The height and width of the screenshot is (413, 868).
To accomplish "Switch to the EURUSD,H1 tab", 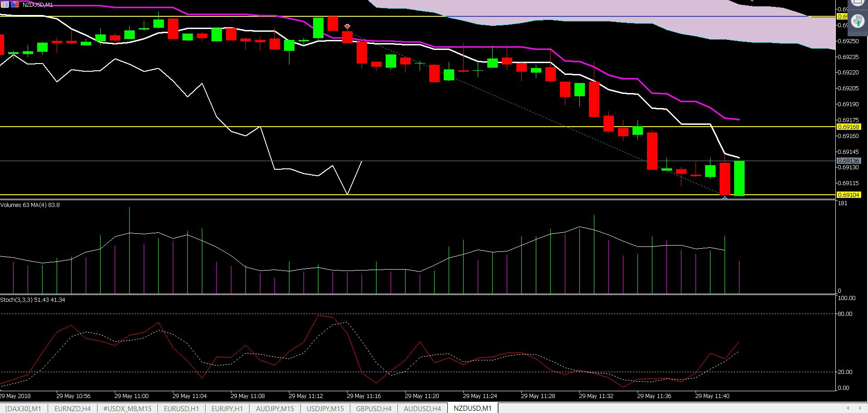I will pos(181,408).
